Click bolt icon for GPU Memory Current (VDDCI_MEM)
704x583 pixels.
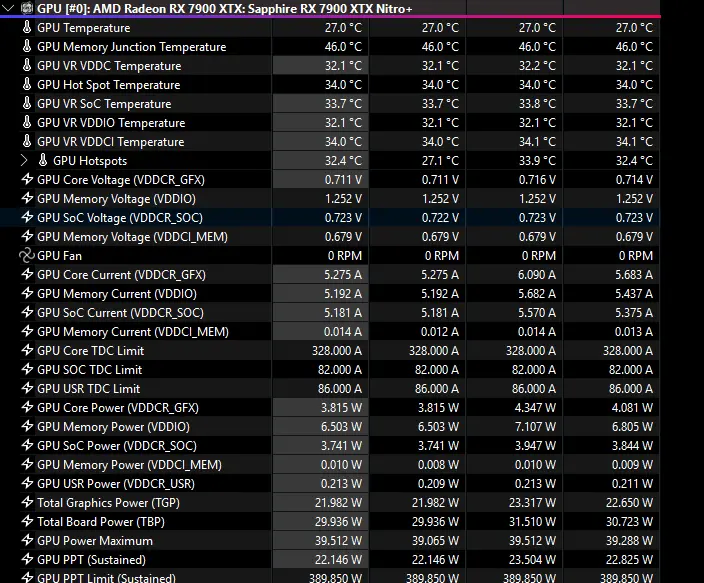(x=27, y=331)
